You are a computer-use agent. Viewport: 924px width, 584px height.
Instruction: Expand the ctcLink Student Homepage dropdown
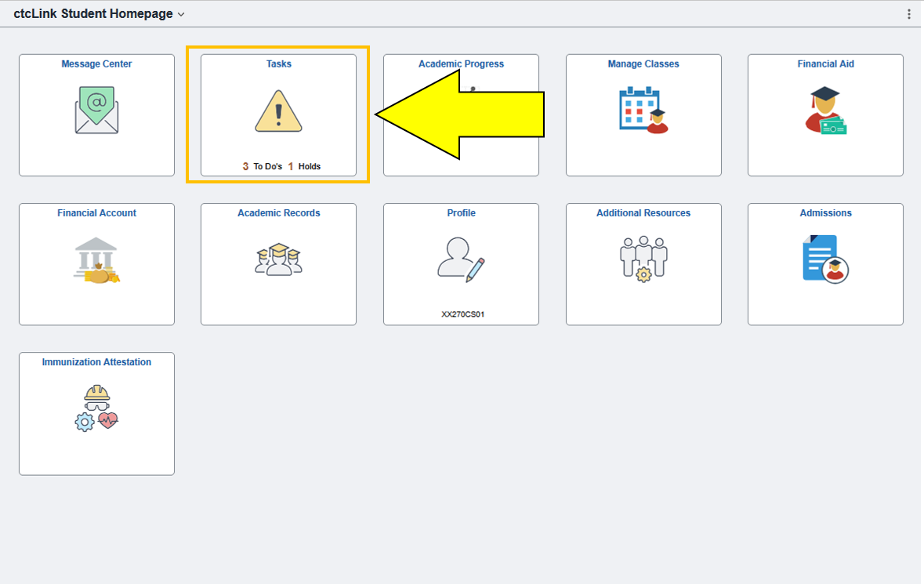pos(179,13)
